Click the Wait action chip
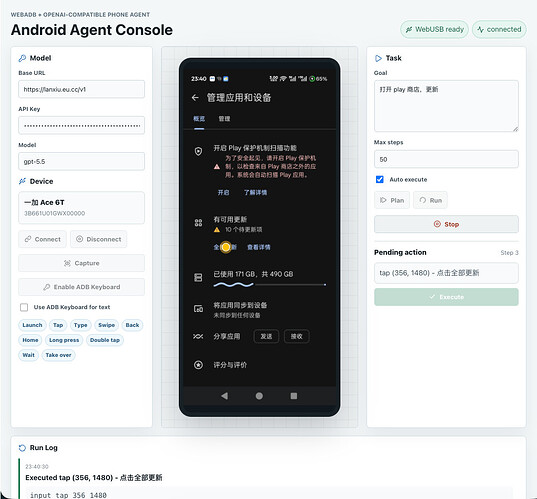 pos(28,355)
